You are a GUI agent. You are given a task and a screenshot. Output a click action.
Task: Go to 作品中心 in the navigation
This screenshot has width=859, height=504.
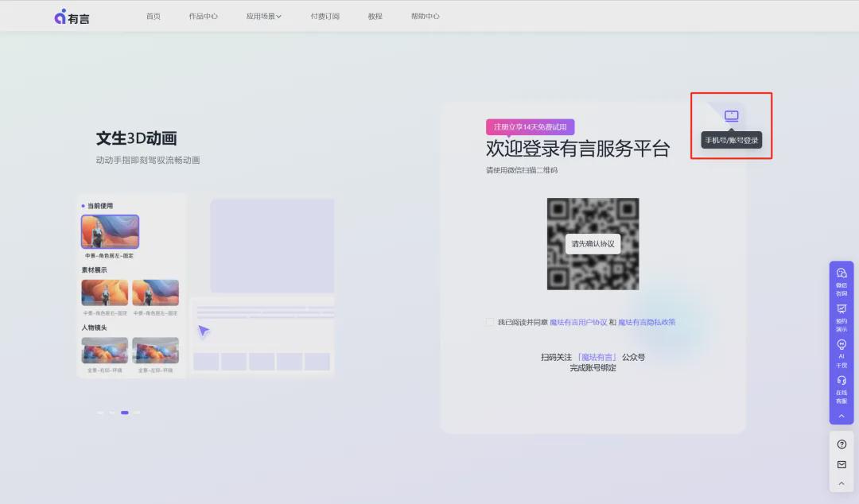coord(204,16)
